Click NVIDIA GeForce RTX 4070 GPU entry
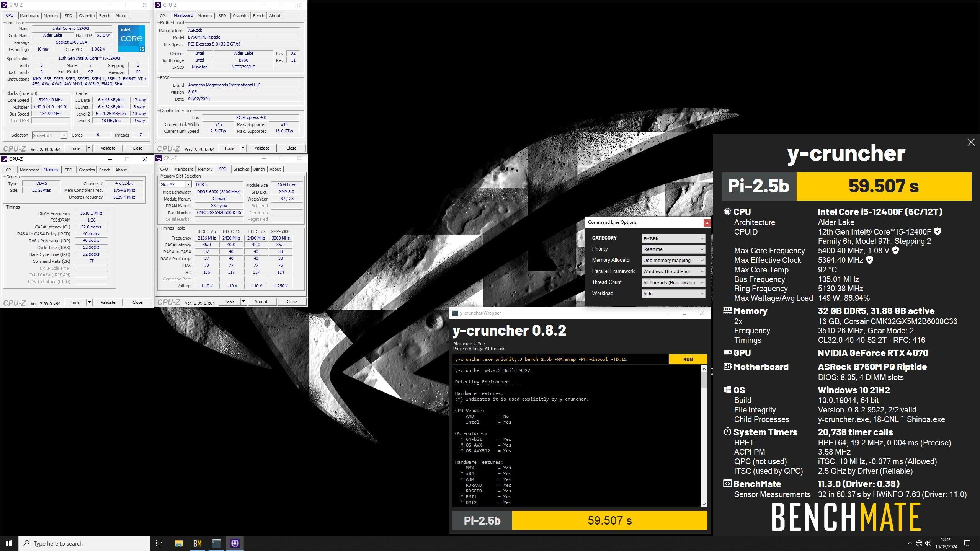This screenshot has height=551, width=980. [x=873, y=353]
